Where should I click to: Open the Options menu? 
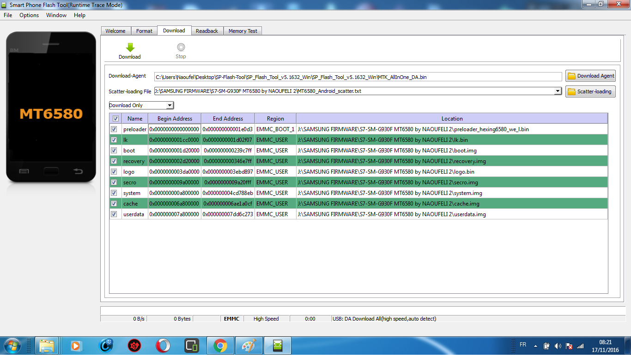click(x=29, y=15)
